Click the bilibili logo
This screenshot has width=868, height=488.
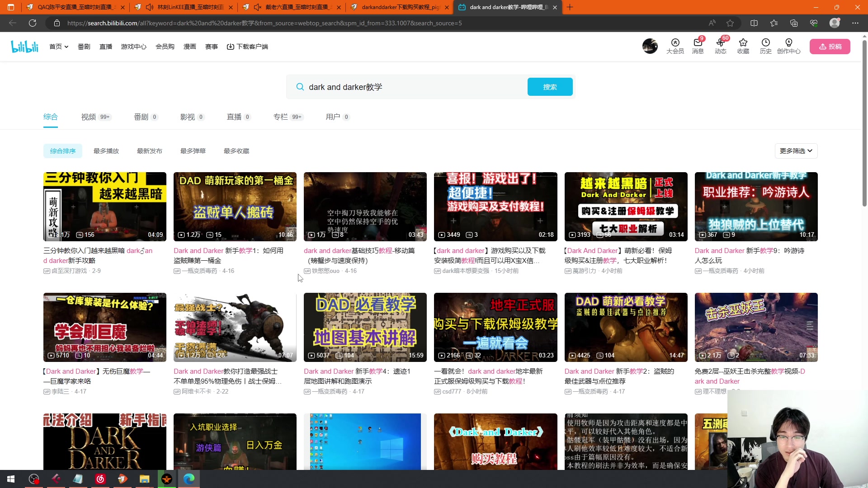point(25,47)
